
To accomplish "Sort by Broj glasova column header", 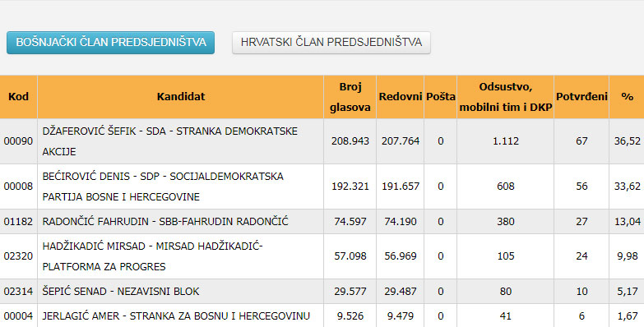I will coord(350,97).
